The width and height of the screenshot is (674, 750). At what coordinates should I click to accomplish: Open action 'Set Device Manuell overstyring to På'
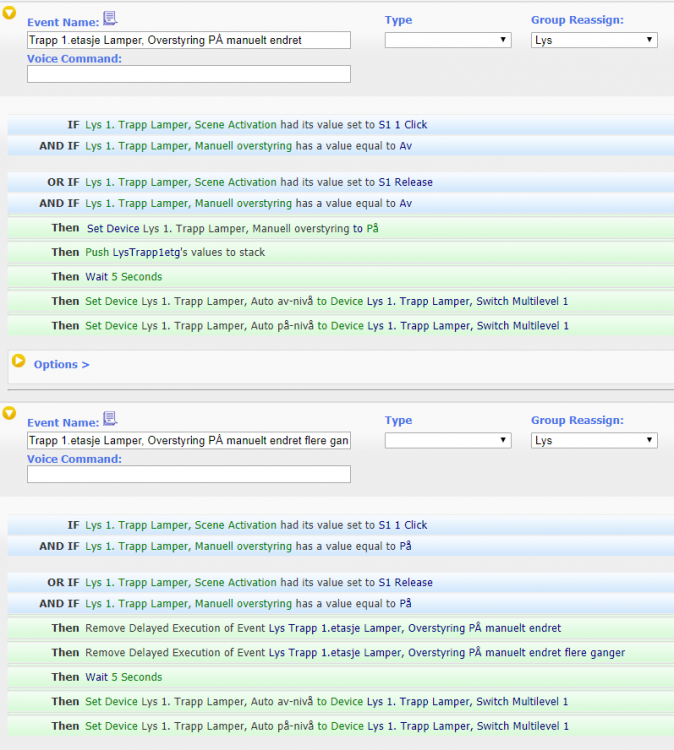341,228
